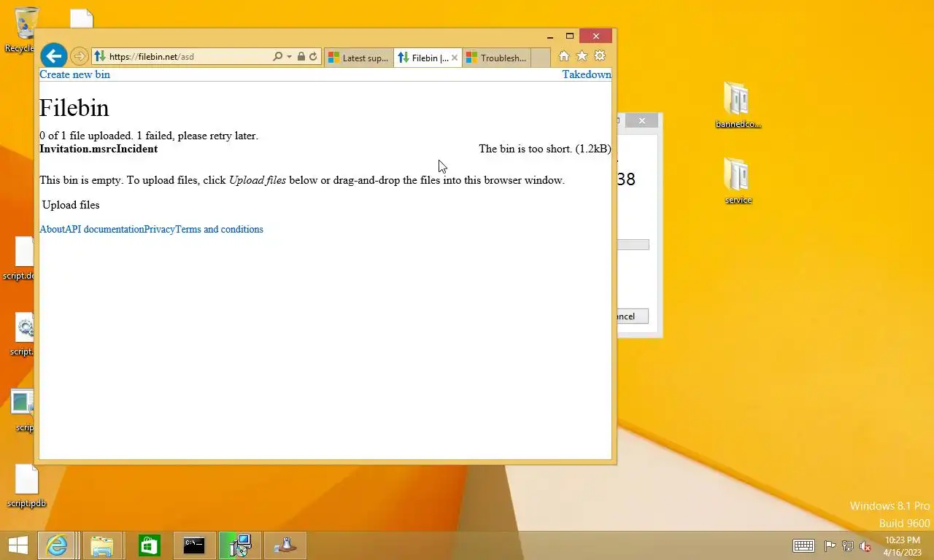The image size is (934, 560).
Task: Open File Explorer from the taskbar
Action: (x=102, y=545)
